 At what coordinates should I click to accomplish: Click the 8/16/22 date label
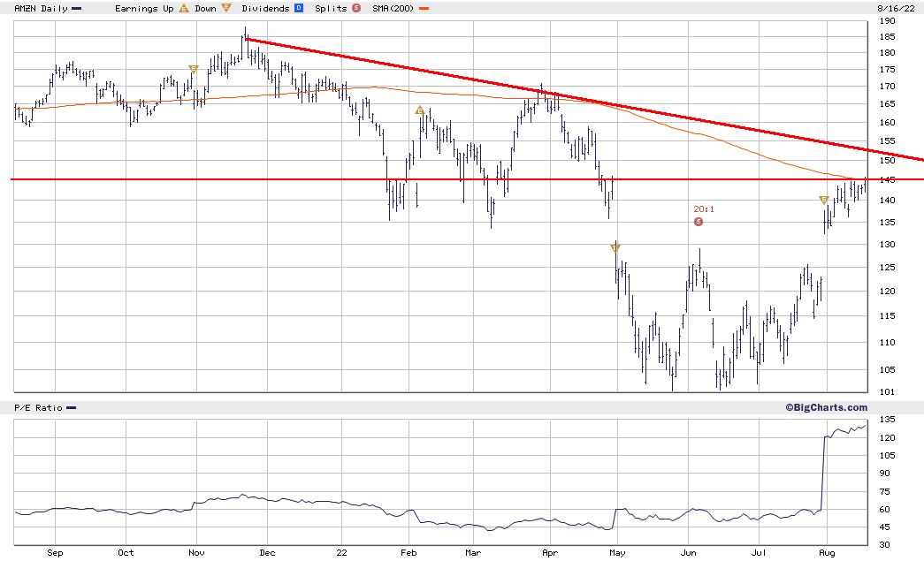click(896, 9)
